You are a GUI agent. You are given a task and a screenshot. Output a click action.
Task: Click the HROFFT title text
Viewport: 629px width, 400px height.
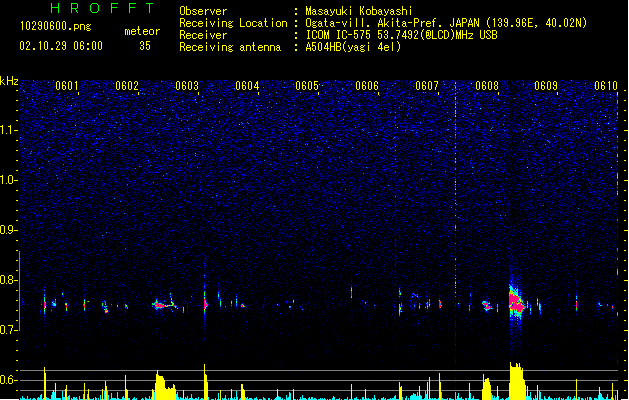[102, 8]
